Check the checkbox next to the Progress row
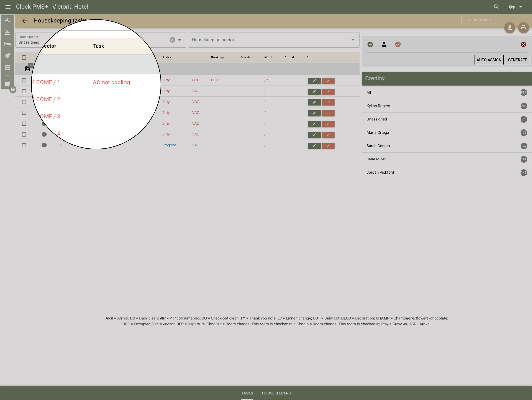This screenshot has height=400, width=532. (x=24, y=145)
